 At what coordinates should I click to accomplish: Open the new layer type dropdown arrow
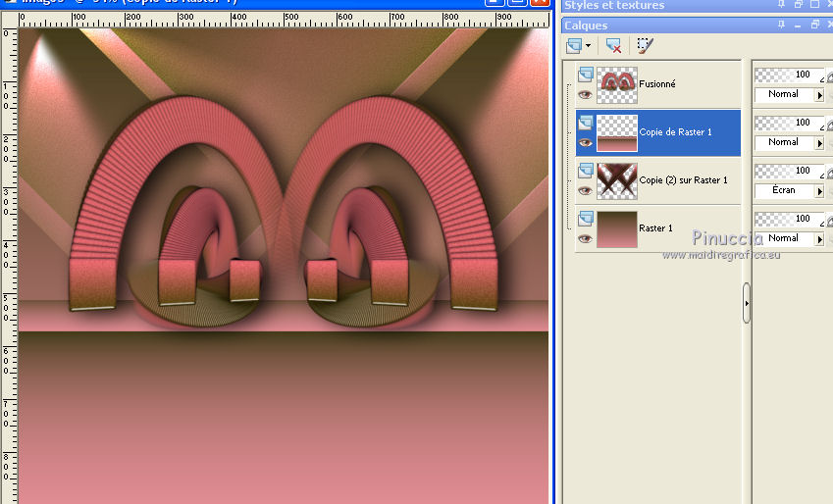pos(588,45)
